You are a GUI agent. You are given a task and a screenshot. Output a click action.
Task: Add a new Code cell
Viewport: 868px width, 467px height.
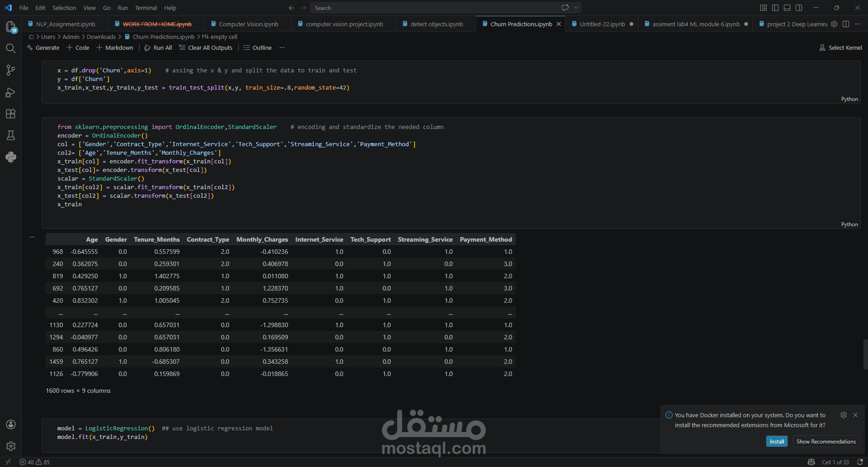tap(78, 48)
